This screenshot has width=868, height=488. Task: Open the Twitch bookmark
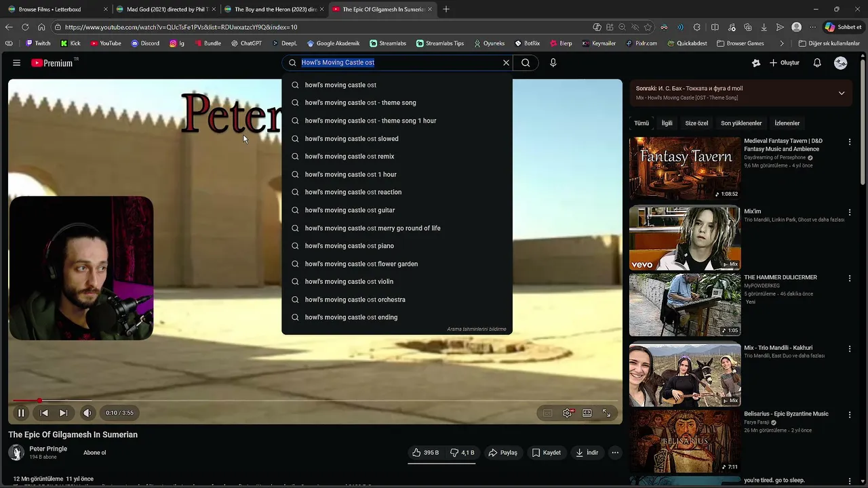point(38,43)
